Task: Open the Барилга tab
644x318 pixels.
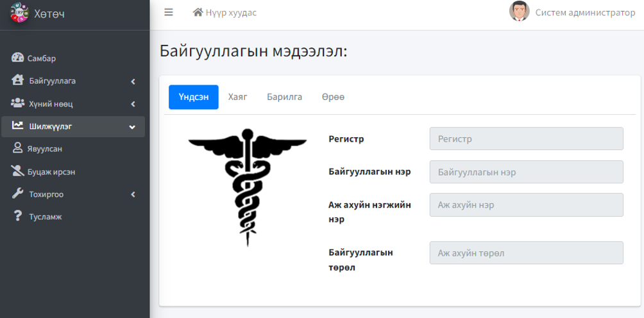Action: coord(284,97)
